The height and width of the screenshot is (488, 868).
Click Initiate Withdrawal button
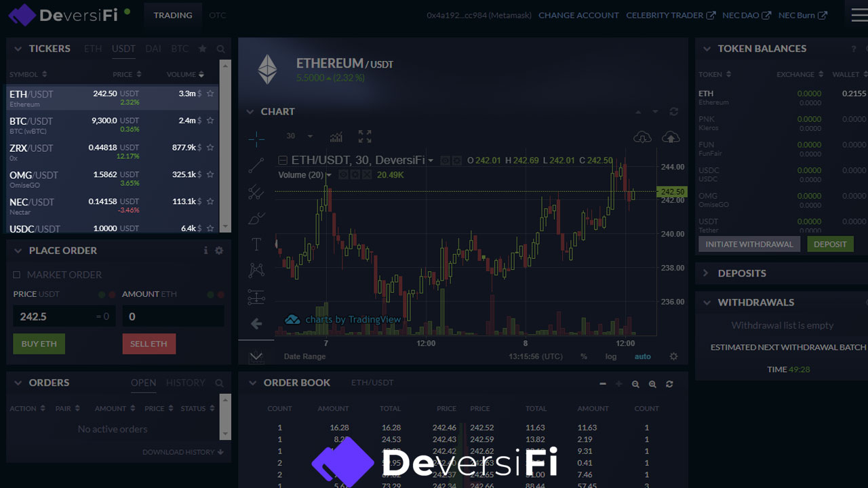tap(749, 244)
